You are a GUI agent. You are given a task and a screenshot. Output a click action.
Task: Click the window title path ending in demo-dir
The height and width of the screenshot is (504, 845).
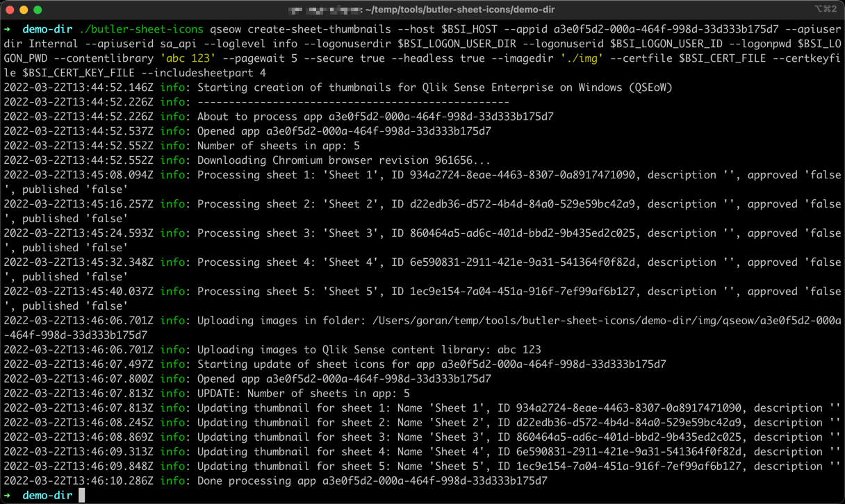click(x=421, y=10)
